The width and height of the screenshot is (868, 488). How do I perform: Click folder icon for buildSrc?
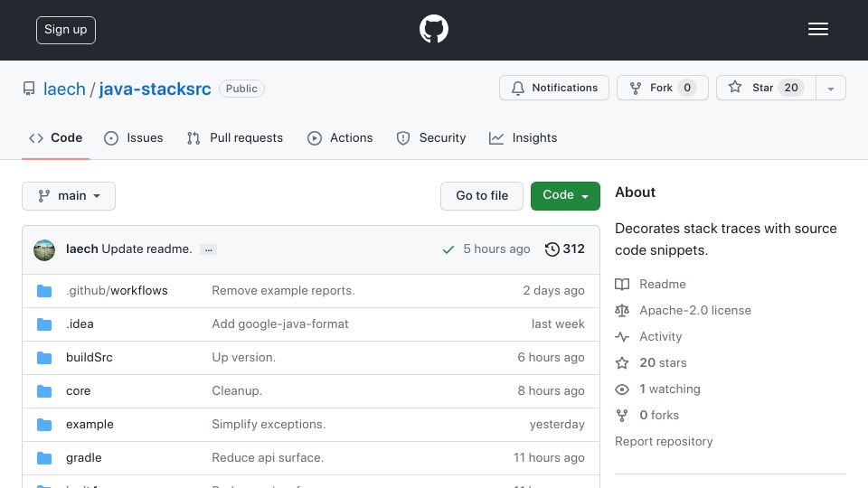click(x=44, y=358)
